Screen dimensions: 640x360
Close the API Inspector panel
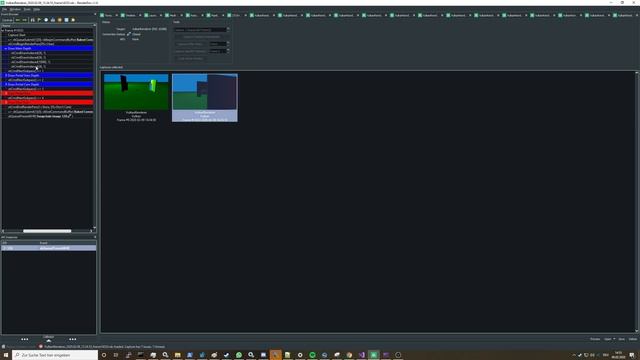[x=95, y=237]
